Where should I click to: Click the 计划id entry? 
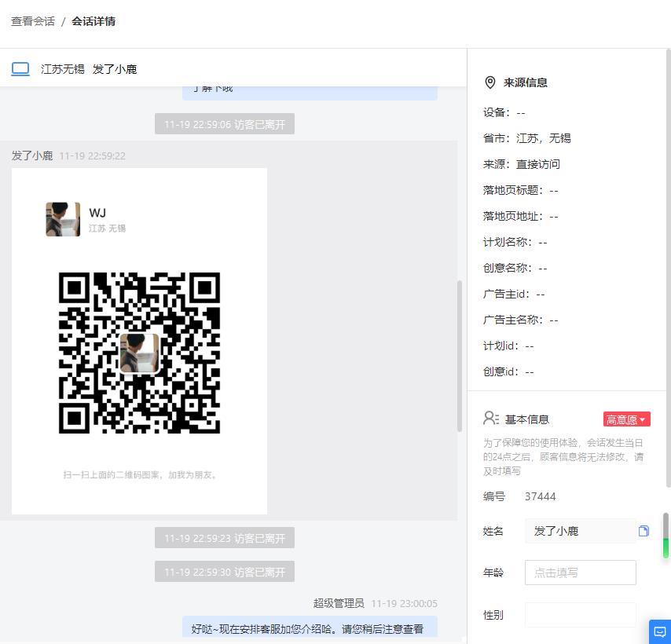point(508,346)
